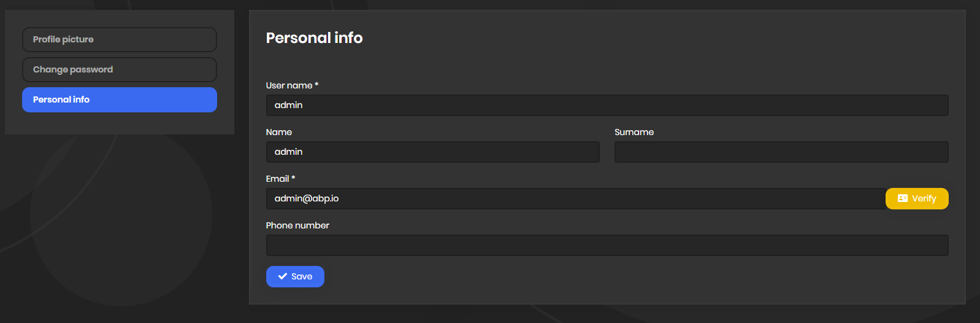Click the checkmark icon on Save button
The image size is (980, 323).
click(x=283, y=276)
